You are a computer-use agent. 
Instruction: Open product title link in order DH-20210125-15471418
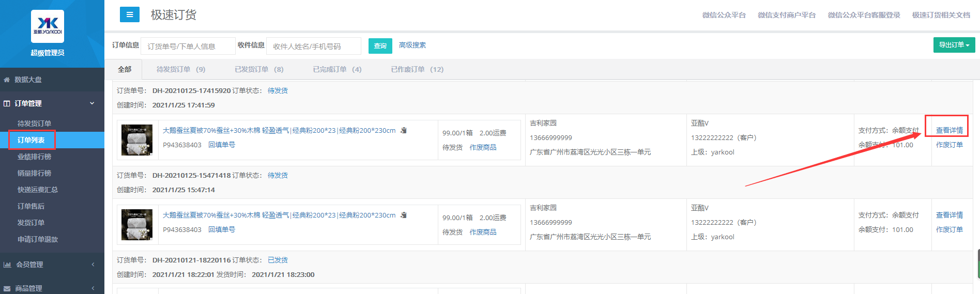pos(279,215)
